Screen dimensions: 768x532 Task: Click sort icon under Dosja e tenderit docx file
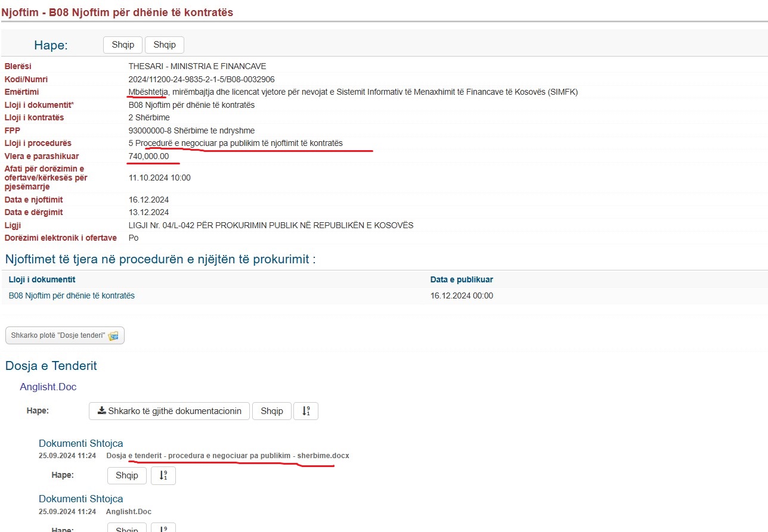(163, 475)
